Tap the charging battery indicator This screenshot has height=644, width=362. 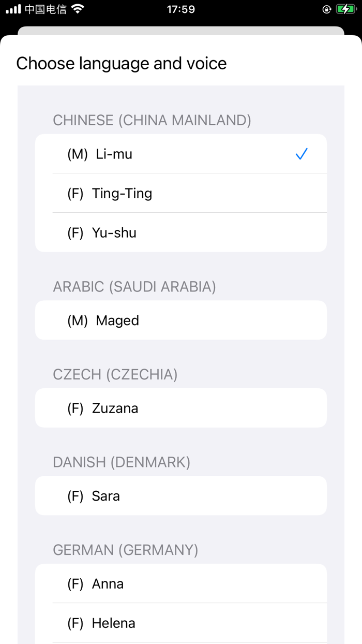click(x=345, y=8)
